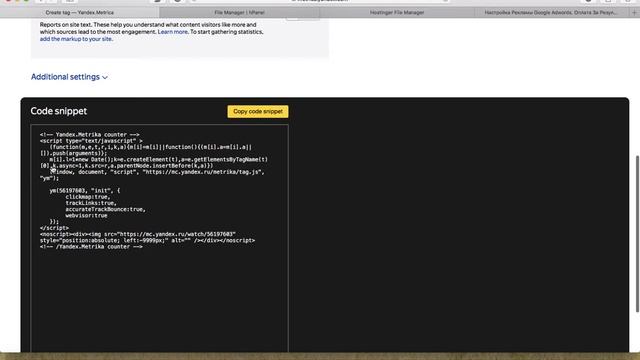640x360 pixels.
Task: Click the '<!-- /Yandex.Metrika counter -->' closing comment
Action: (91, 247)
